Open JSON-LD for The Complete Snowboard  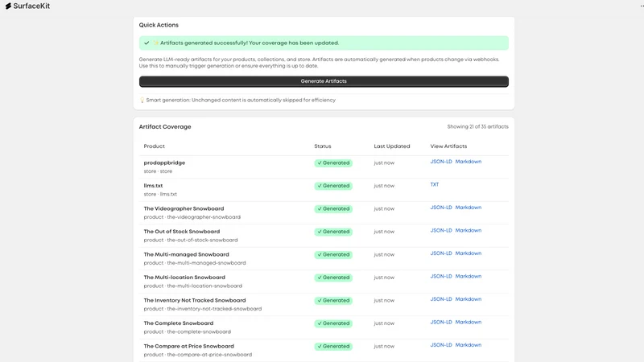coord(441,323)
